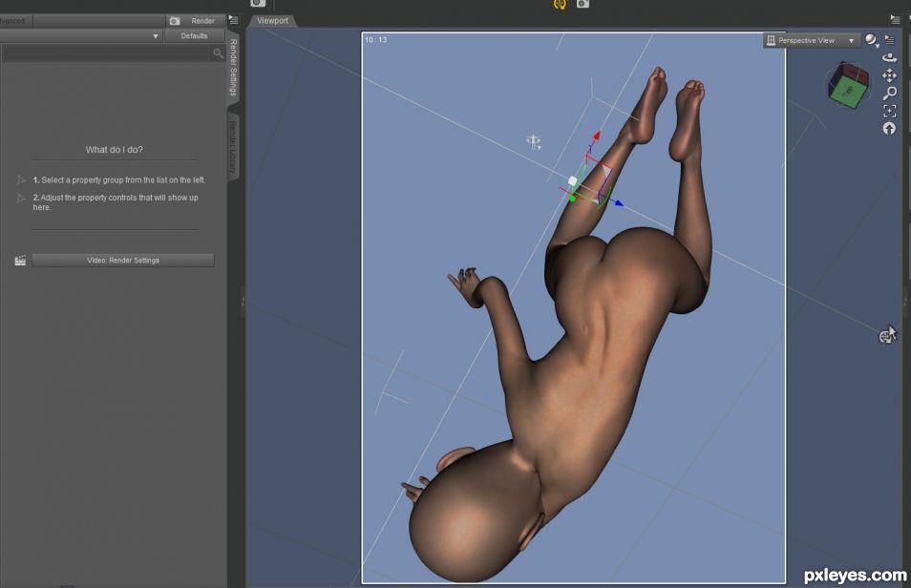911x588 pixels.
Task: Open the Viewport pane options menu icon
Action: (x=895, y=20)
